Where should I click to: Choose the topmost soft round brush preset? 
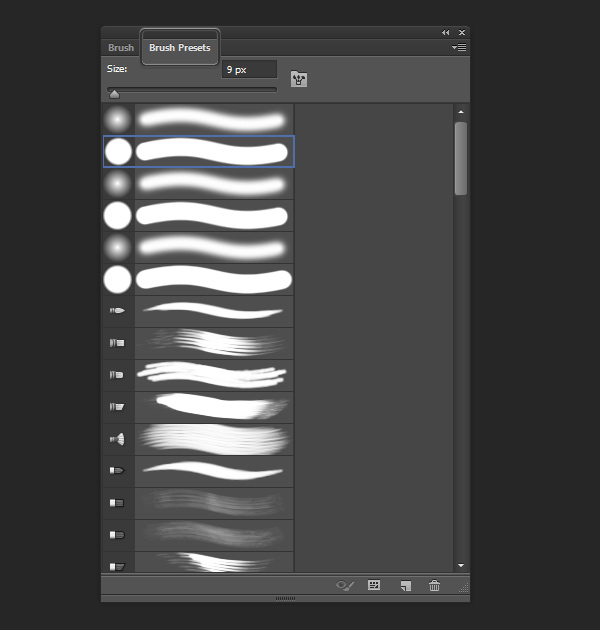point(199,120)
